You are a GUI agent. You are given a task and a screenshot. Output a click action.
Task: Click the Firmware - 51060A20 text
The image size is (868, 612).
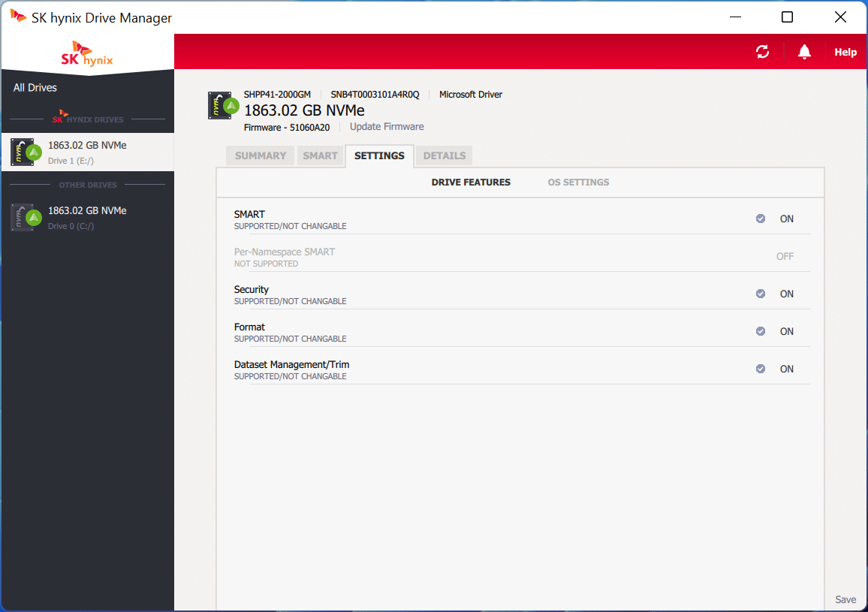287,128
